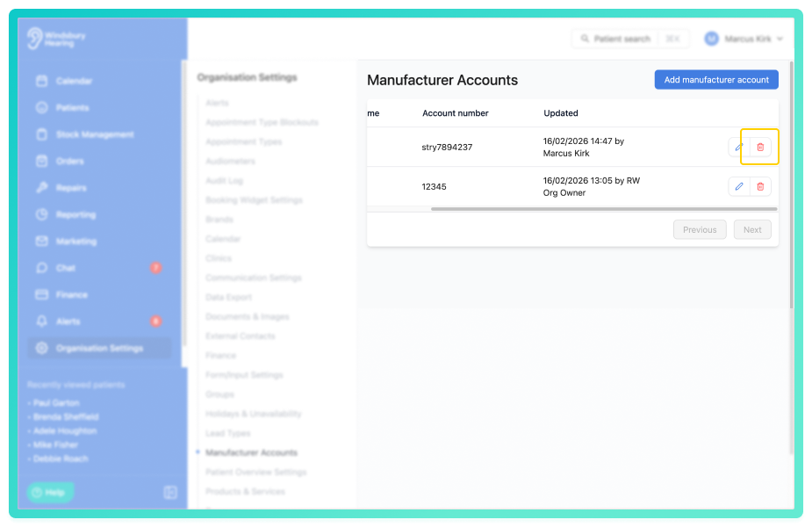The width and height of the screenshot is (812, 527).
Task: Click the Organisation Settings gear icon
Action: 42,348
